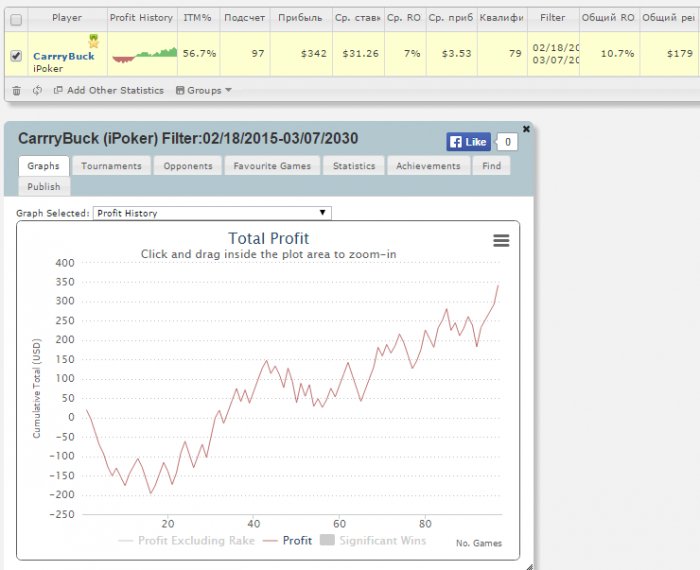Toggle the select-all header checkbox

coord(15,18)
